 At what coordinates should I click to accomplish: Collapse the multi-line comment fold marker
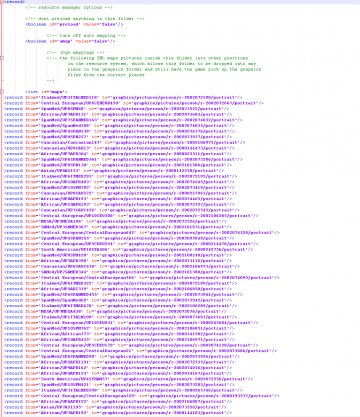click(2, 58)
